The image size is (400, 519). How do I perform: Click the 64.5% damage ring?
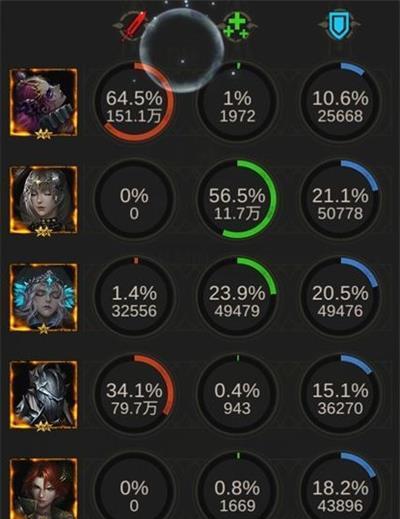point(134,103)
